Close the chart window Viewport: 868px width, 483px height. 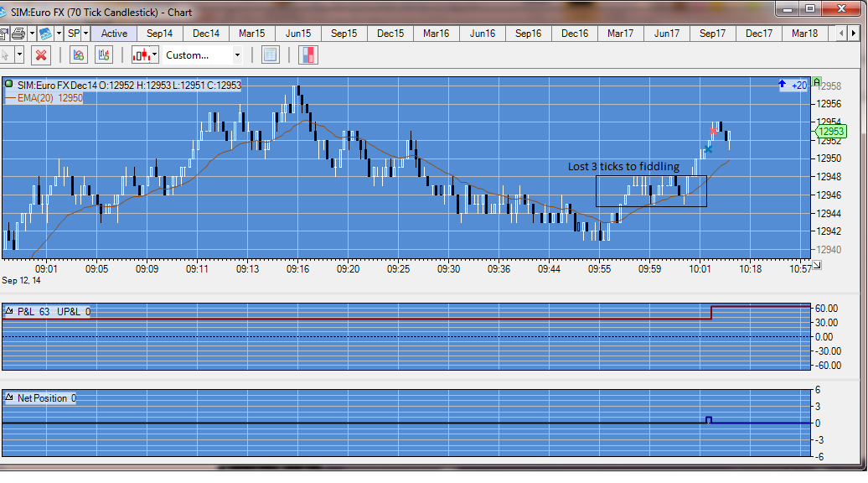pos(841,9)
